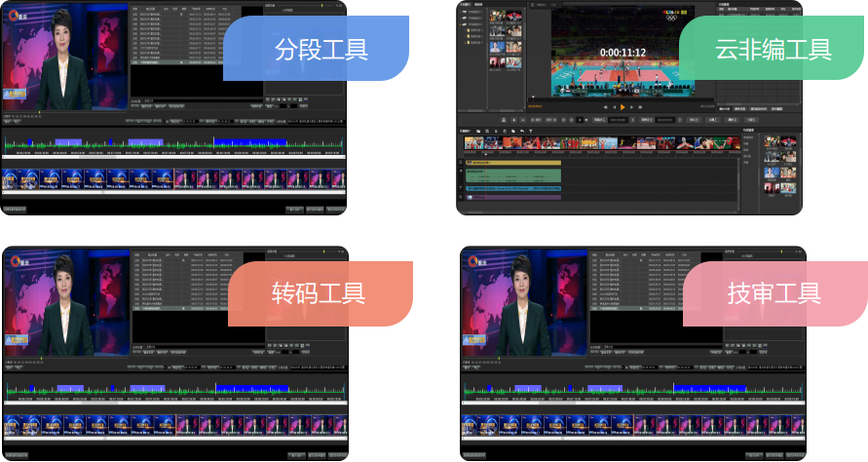Expand first folder in cloud editor tree
Image resolution: width=868 pixels, height=462 pixels.
[470, 30]
